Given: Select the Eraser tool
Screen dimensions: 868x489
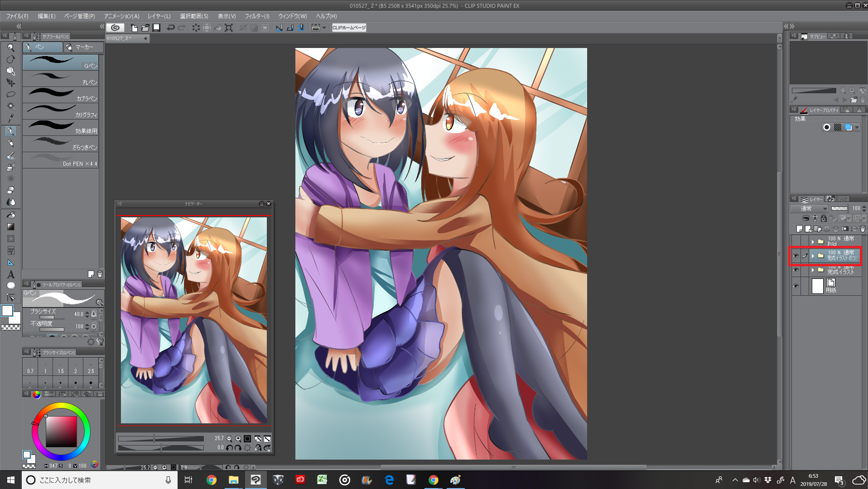Looking at the screenshot, I should pos(11,190).
